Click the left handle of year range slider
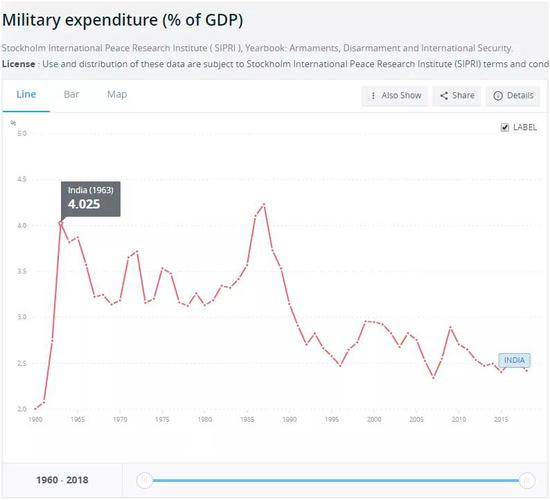Image resolution: width=550 pixels, height=500 pixels. (144, 480)
